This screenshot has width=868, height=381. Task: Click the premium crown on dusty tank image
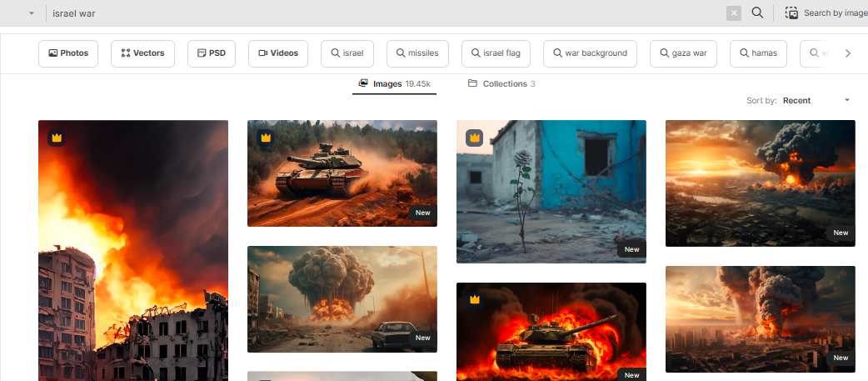266,138
